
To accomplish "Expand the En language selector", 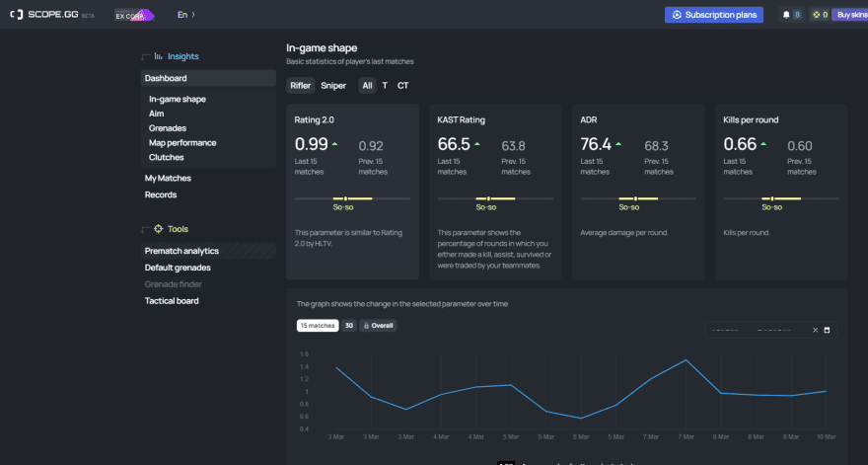I will [x=186, y=15].
